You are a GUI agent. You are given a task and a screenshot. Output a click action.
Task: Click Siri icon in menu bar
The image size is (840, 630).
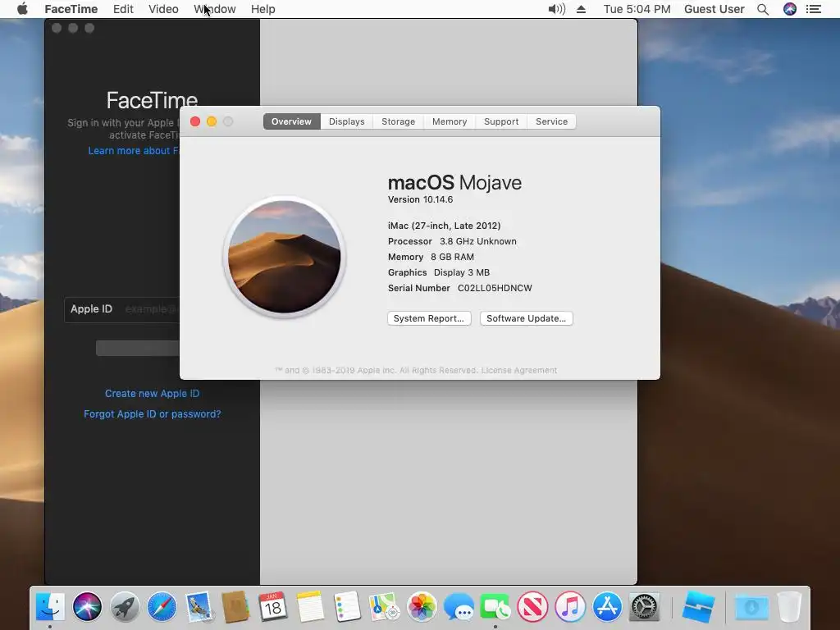click(x=790, y=9)
